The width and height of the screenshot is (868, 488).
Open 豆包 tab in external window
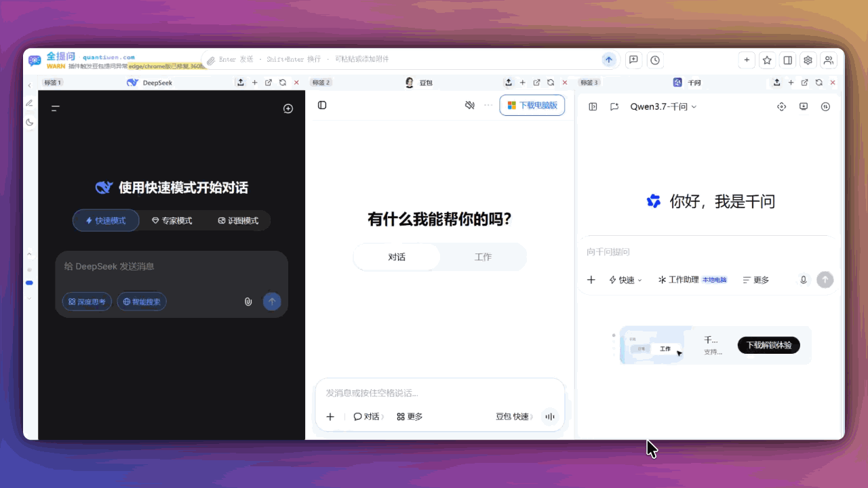pyautogui.click(x=536, y=83)
